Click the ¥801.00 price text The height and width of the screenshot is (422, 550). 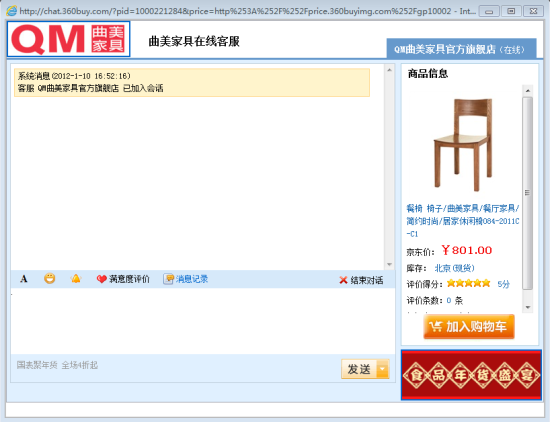click(x=467, y=250)
